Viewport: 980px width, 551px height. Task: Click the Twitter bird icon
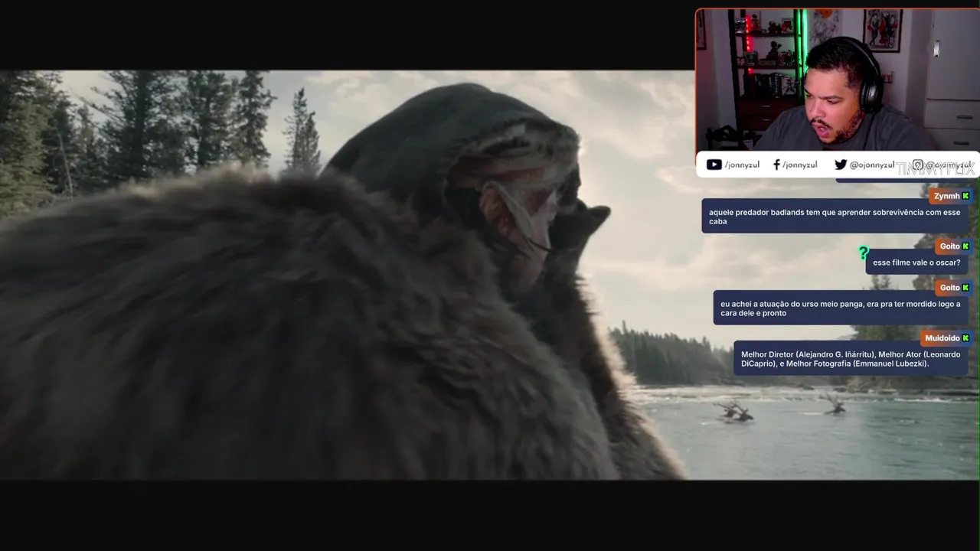click(841, 165)
